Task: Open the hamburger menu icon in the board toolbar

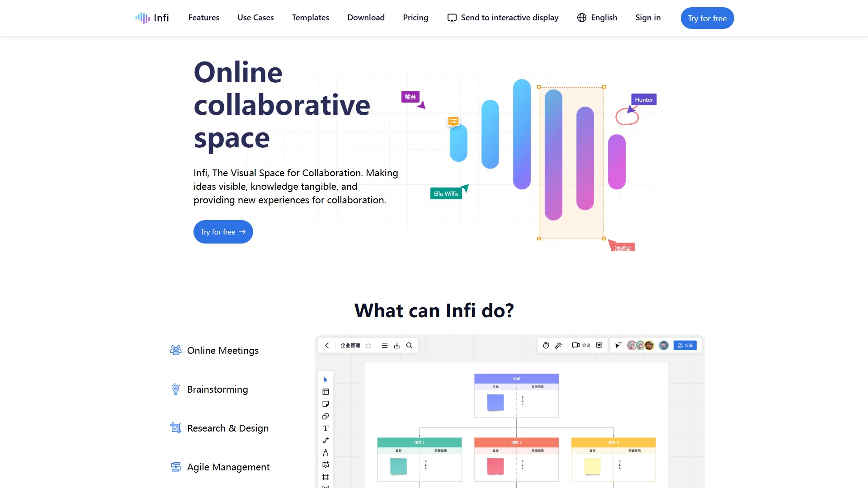Action: [385, 345]
